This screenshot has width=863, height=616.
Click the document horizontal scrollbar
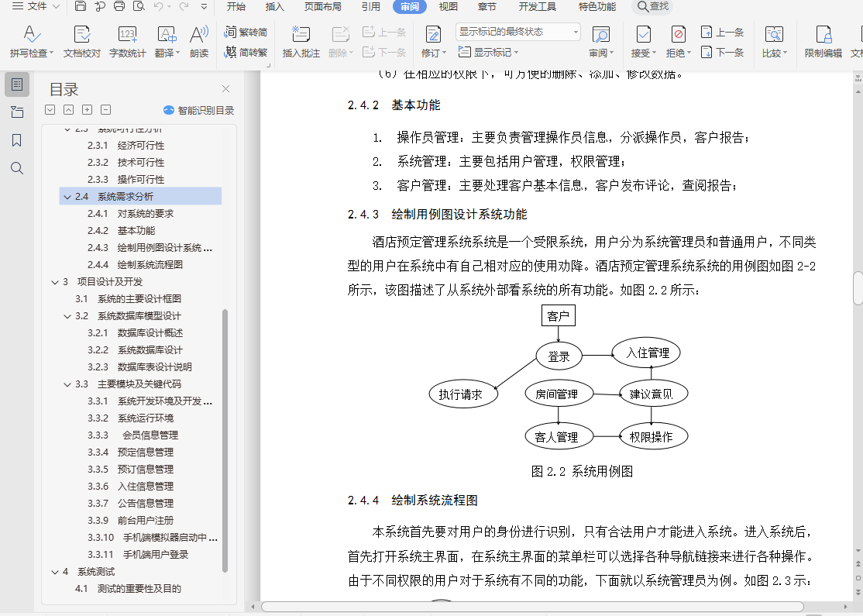tap(532, 607)
